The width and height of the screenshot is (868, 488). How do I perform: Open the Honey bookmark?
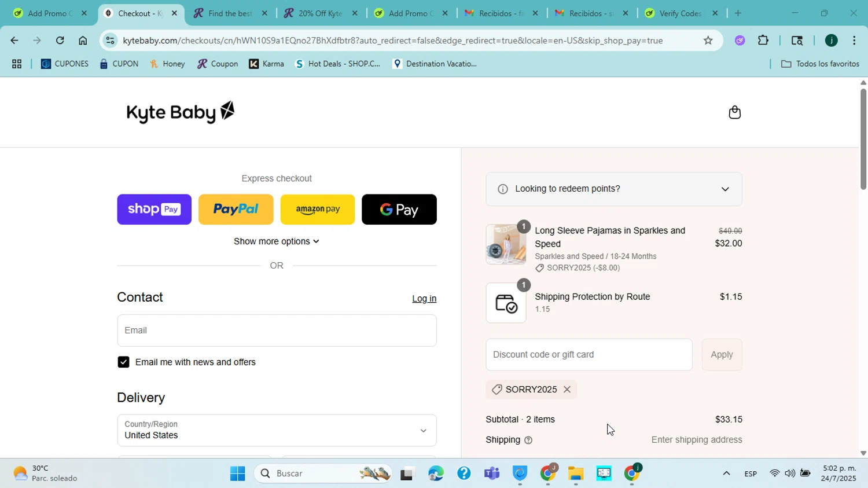pyautogui.click(x=167, y=64)
